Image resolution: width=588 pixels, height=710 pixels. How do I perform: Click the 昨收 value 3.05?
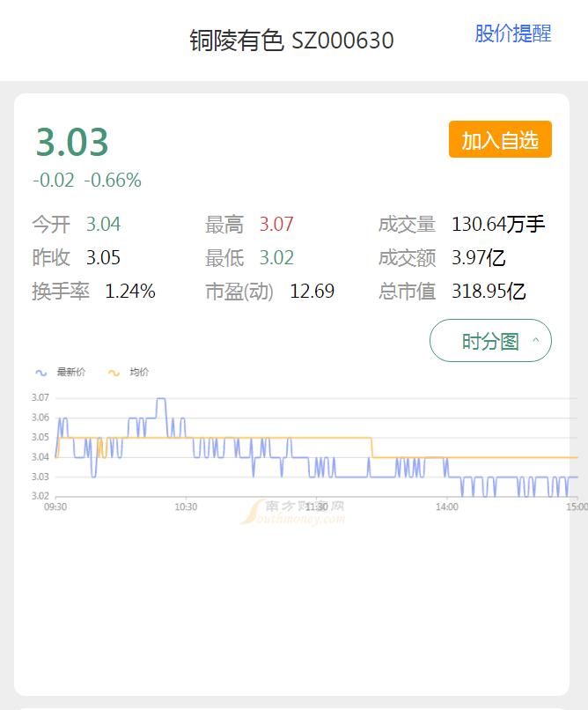(x=104, y=257)
